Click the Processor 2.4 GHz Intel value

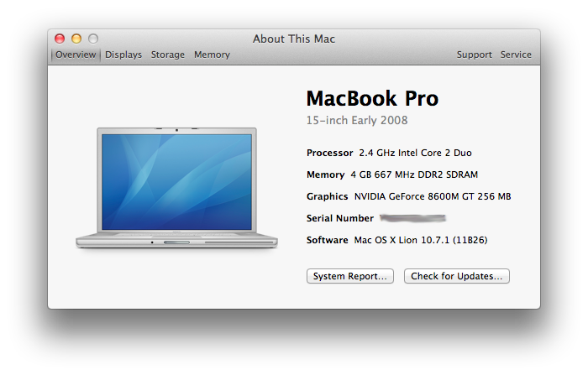(415, 153)
